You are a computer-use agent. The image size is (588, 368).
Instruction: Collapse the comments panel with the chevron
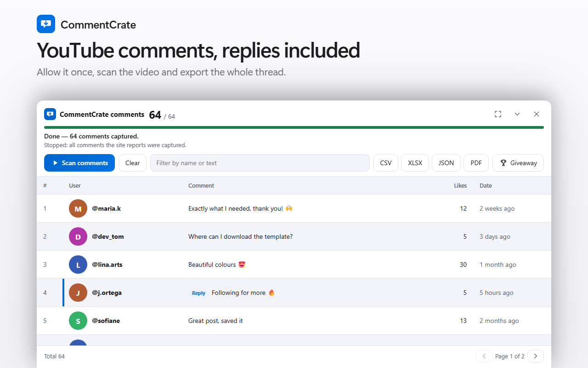pyautogui.click(x=517, y=114)
